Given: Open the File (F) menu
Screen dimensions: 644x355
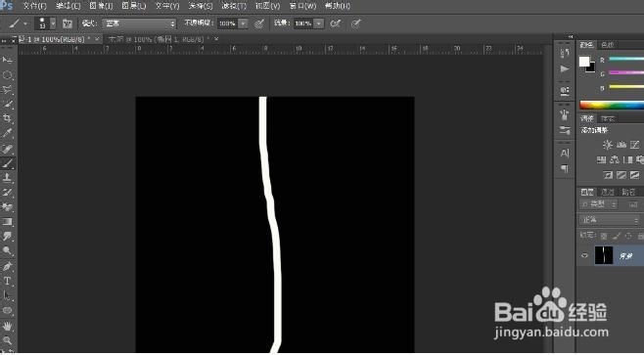Looking at the screenshot, I should [x=35, y=6].
